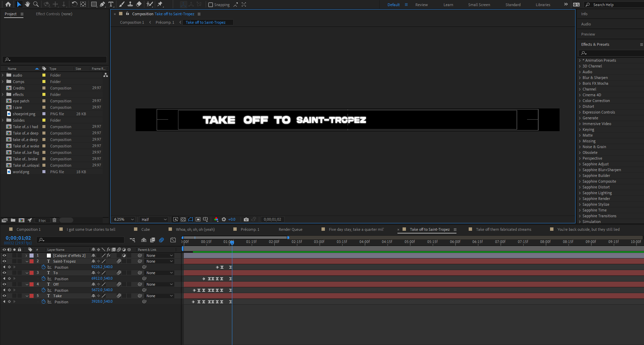The height and width of the screenshot is (345, 644).
Task: Delete selected project item with trash icon
Action: (x=54, y=220)
